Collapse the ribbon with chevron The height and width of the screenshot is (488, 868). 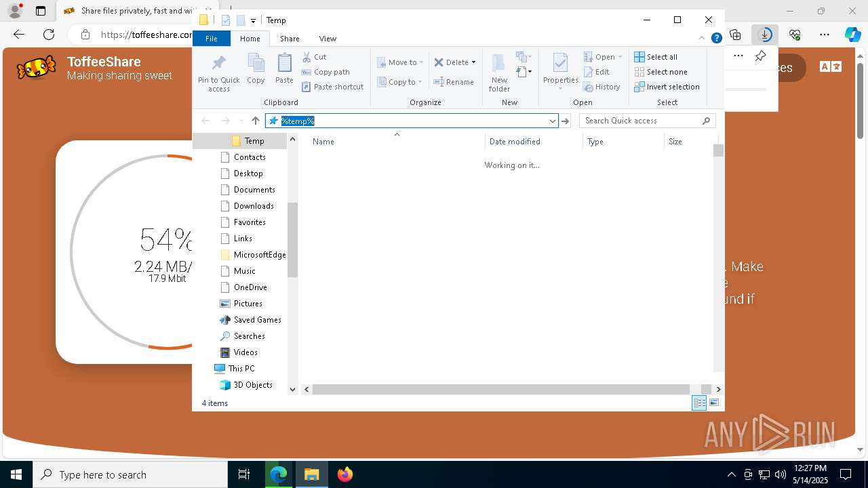pos(702,39)
